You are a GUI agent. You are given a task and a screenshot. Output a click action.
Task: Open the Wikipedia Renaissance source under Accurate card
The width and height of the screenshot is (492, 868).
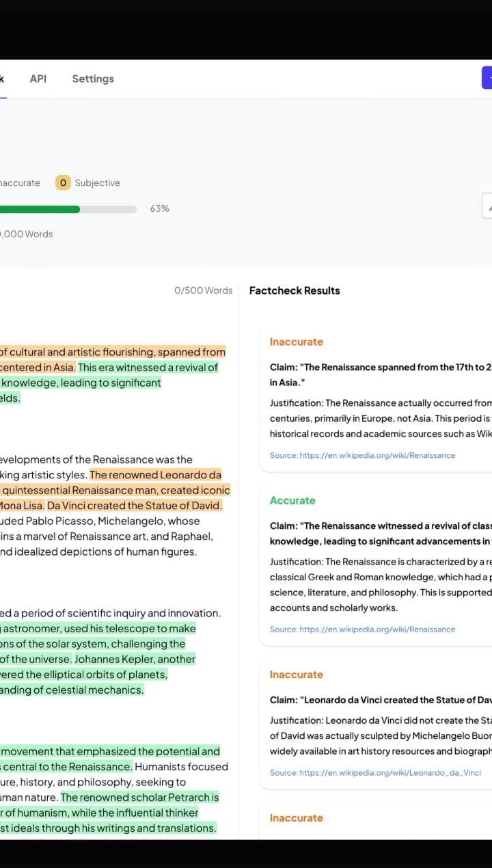pos(362,629)
